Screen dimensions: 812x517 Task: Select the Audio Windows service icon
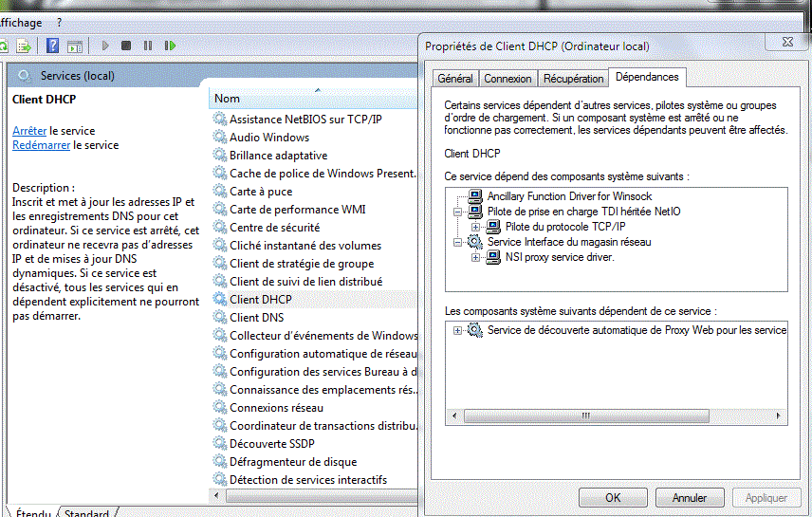tap(220, 137)
